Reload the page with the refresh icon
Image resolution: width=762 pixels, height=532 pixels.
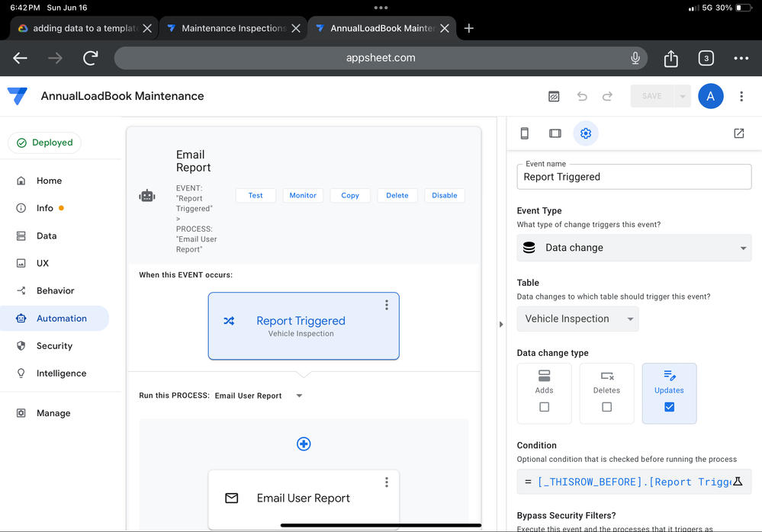(x=91, y=58)
